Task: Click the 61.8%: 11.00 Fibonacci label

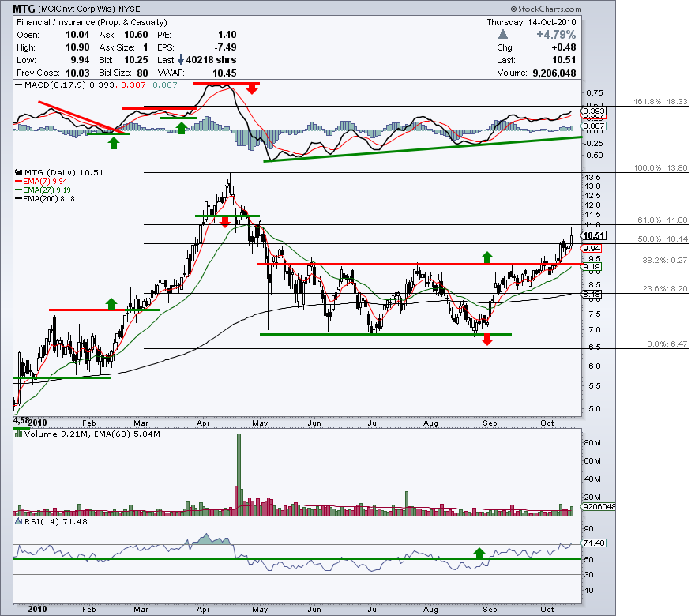Action: (x=662, y=220)
